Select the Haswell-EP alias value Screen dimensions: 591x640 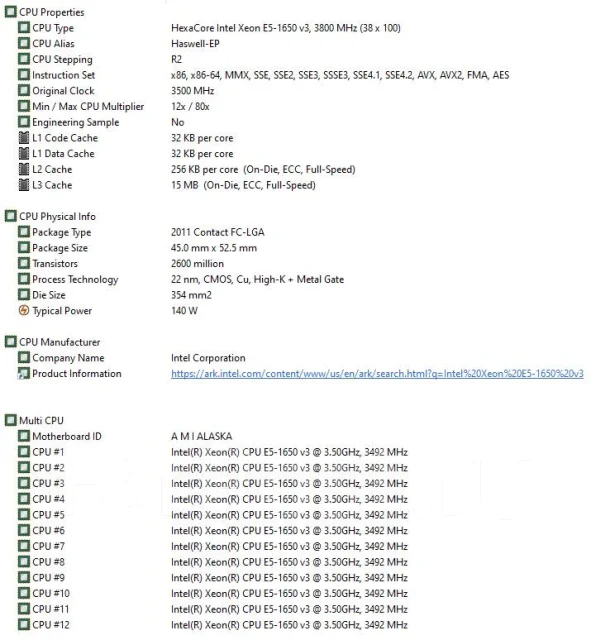point(195,43)
